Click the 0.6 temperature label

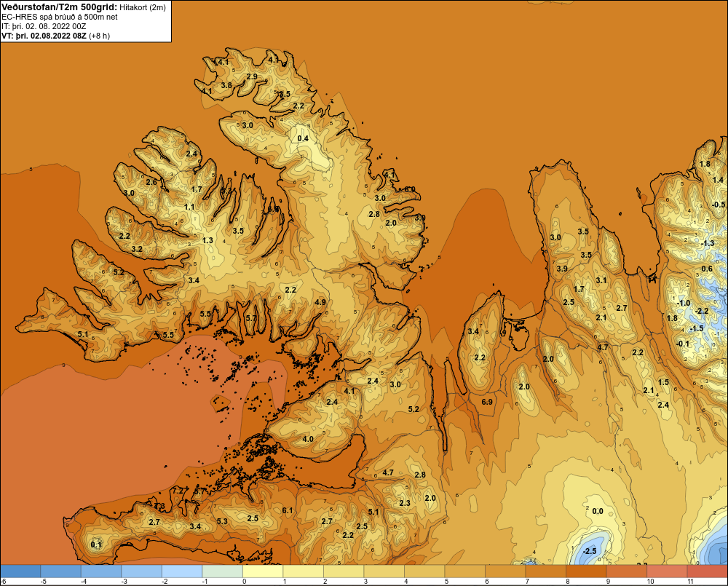pyautogui.click(x=707, y=269)
